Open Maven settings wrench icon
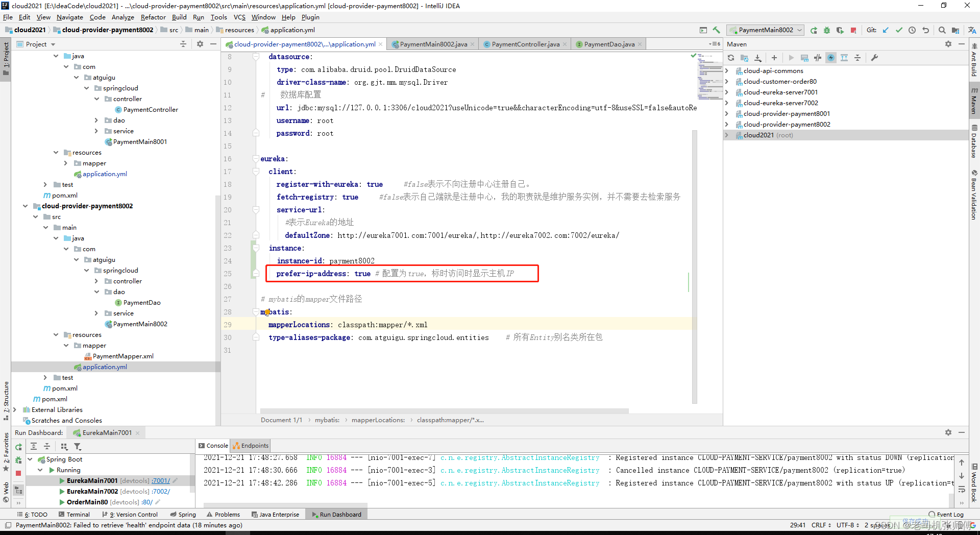 [x=874, y=58]
